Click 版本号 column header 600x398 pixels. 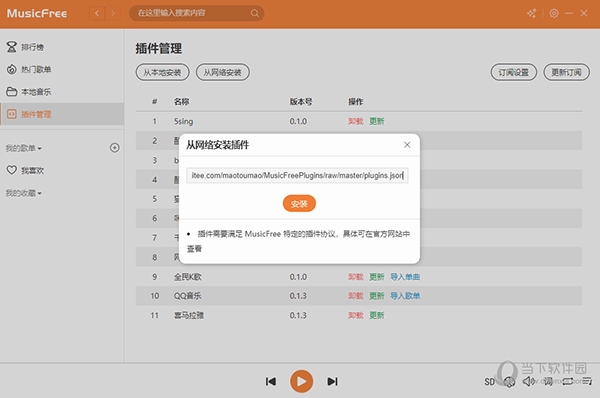click(301, 101)
